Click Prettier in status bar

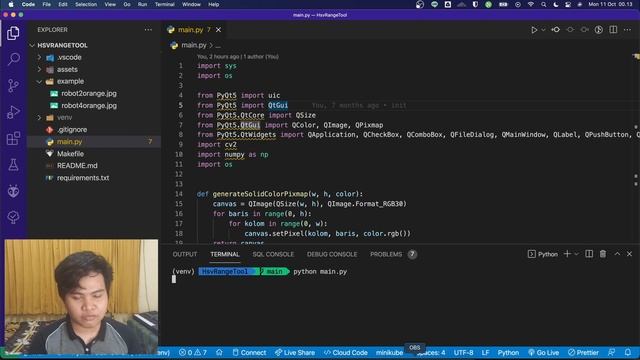[x=583, y=352]
